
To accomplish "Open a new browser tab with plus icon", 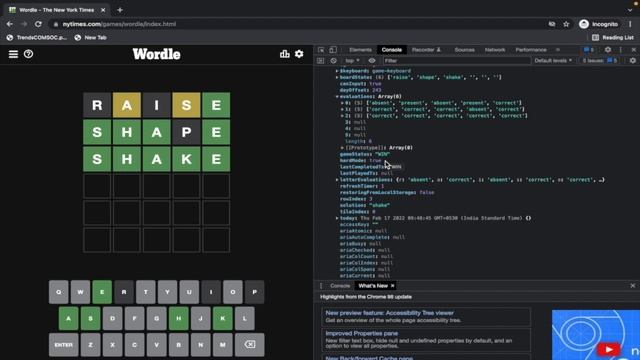I will coord(120,10).
